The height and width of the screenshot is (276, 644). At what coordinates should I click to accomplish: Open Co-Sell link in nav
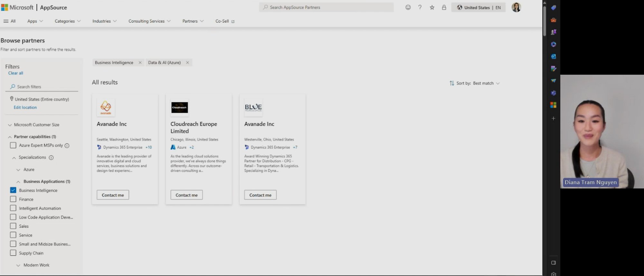tap(225, 21)
